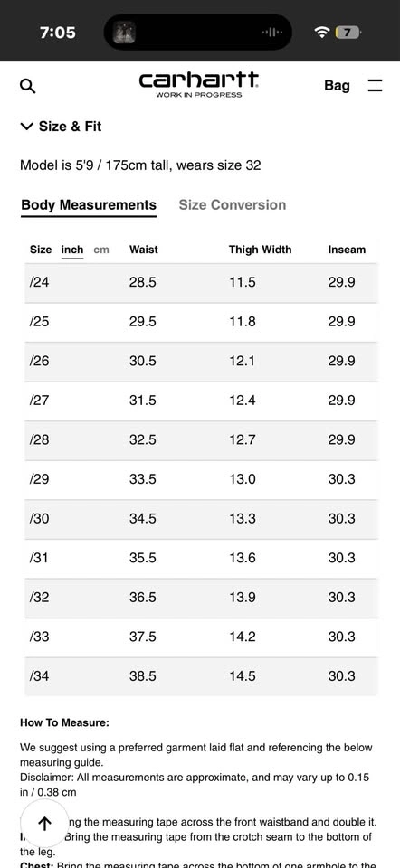Viewport: 400px width, 868px height.
Task: Tap the battery indicator in status bar
Action: pos(348,33)
